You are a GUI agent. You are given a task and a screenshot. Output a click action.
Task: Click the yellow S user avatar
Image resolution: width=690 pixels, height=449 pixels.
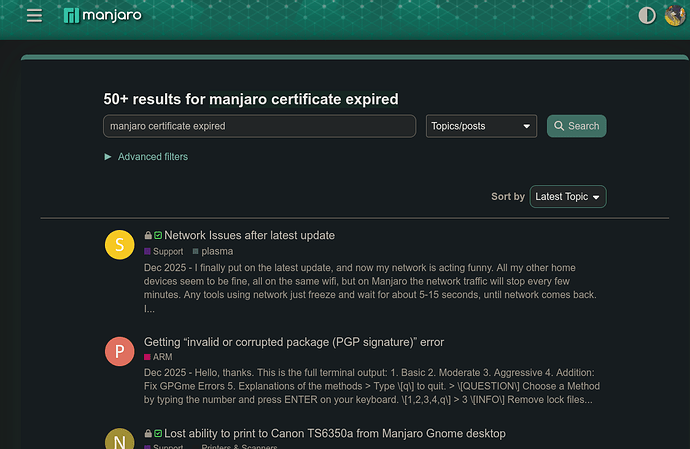(119, 244)
